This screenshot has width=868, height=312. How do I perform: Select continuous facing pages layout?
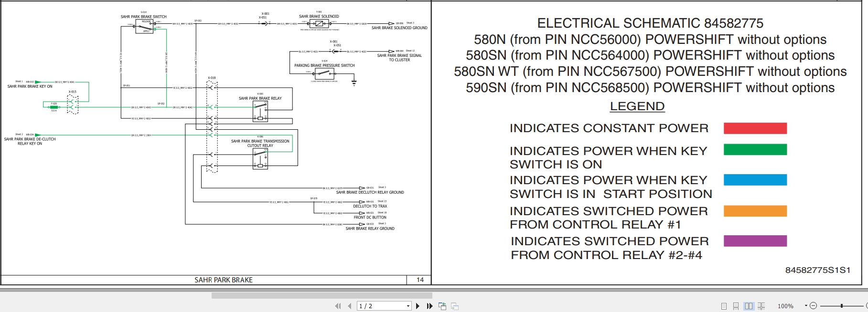[761, 306]
